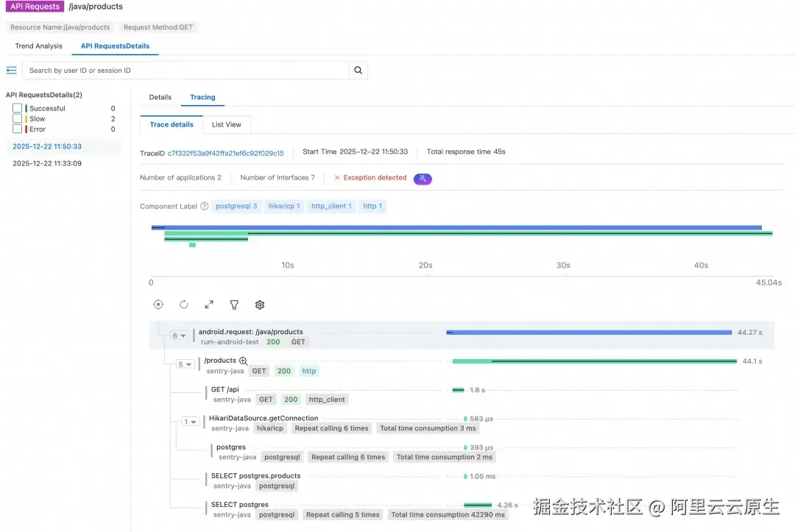Open the TraceID c7f332f53a9f42 link
Viewport: 795px width, 532px height.
226,153
